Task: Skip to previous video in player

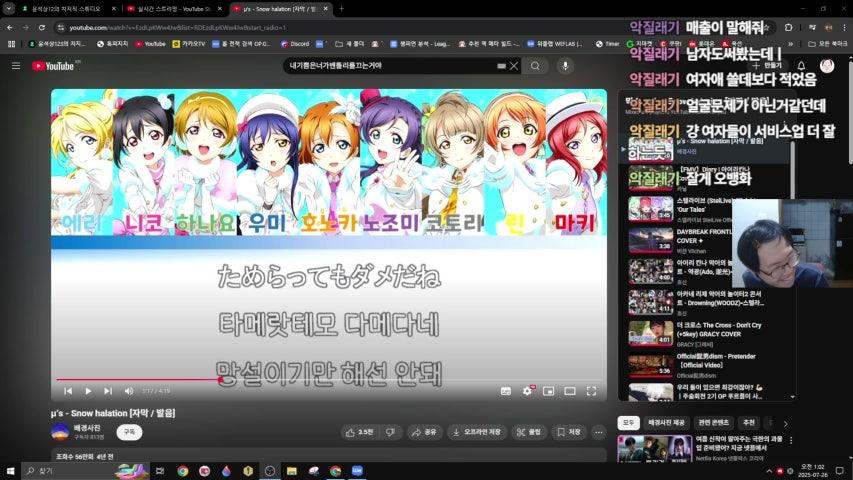Action: (68, 391)
